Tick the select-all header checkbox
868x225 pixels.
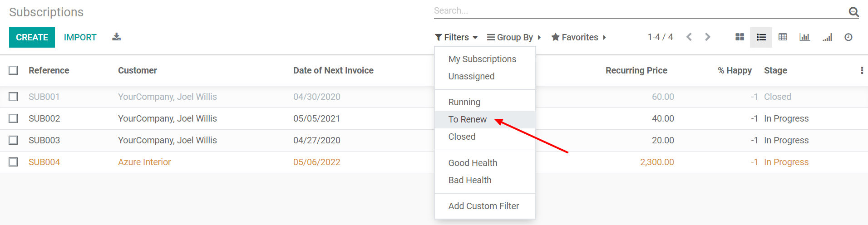click(x=13, y=70)
